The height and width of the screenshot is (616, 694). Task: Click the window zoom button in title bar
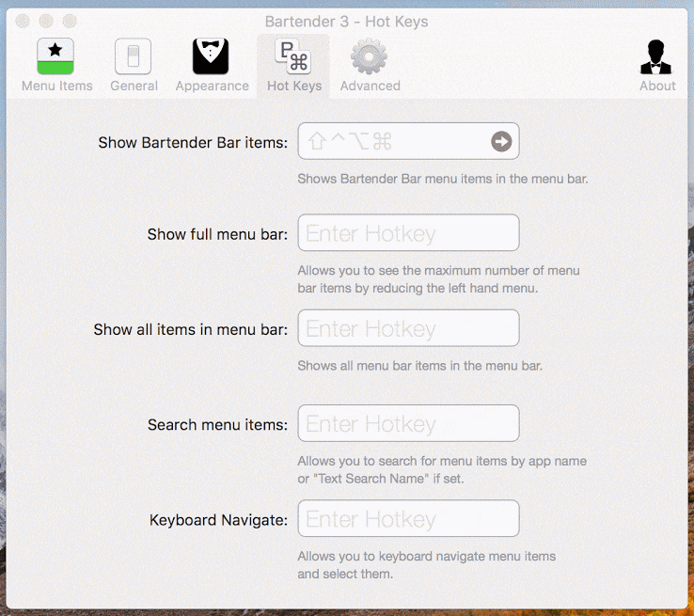[70, 21]
